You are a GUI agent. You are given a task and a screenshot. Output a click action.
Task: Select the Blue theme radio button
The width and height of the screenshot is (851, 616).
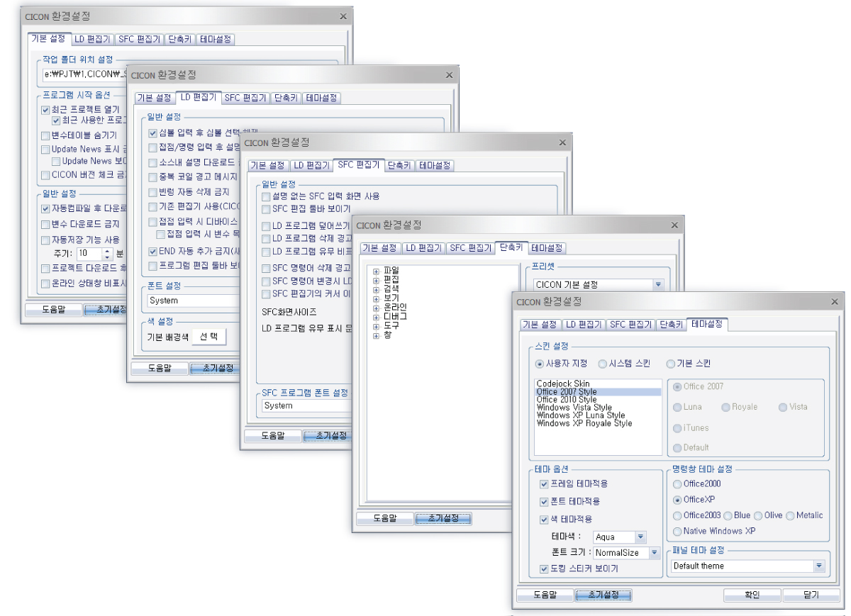(728, 515)
